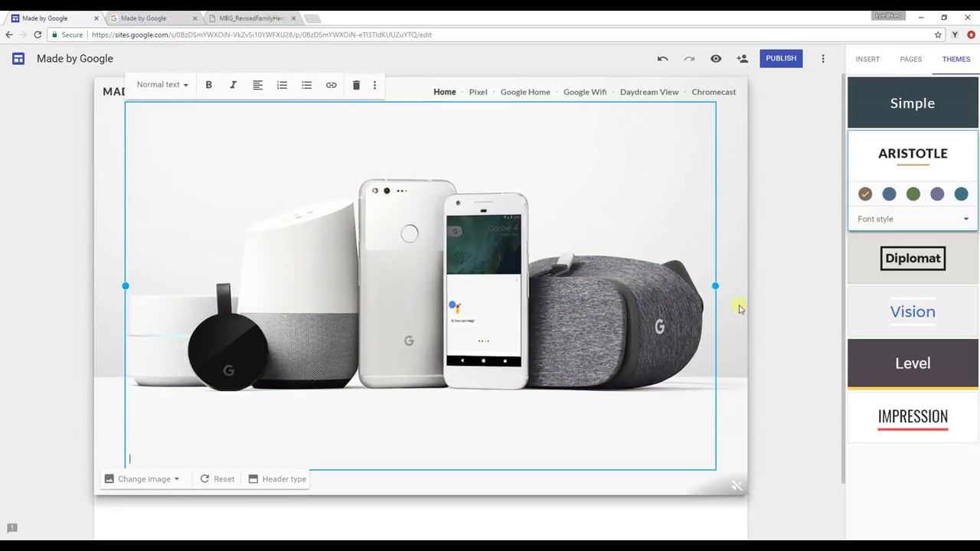
Task: Open the Change image dropdown
Action: [142, 479]
